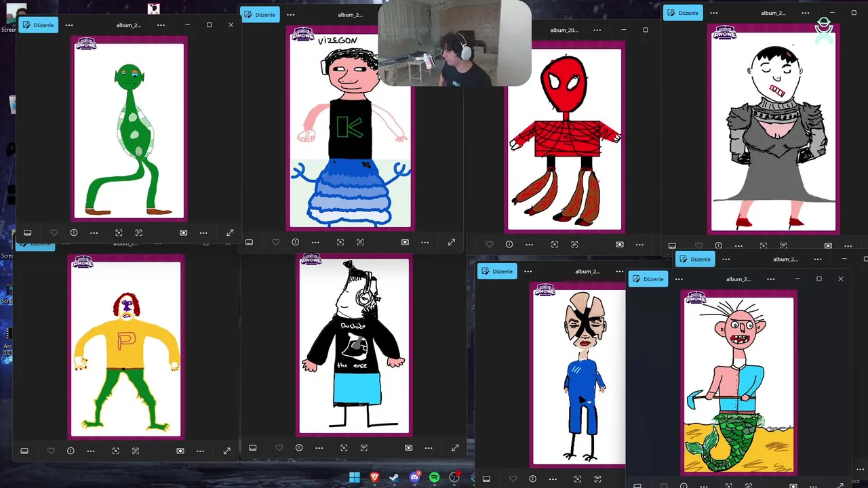This screenshot has height=488, width=868.
Task: Show file info for Vizegon picture
Action: (x=295, y=242)
